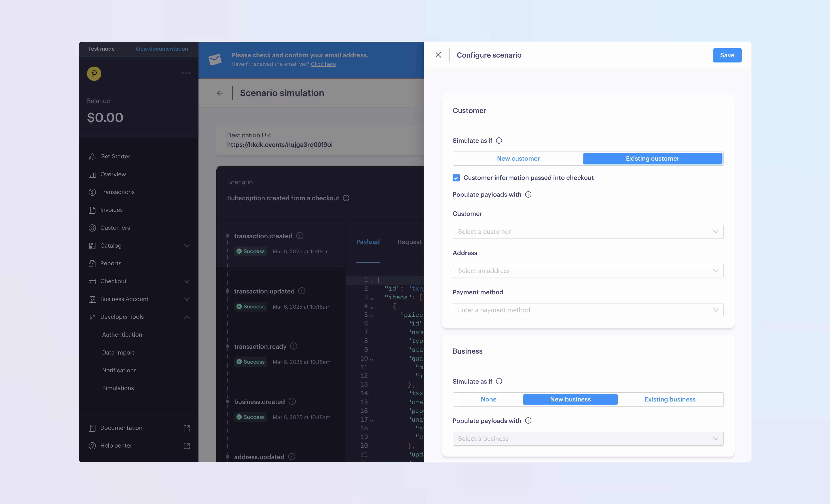Click info icon next to transaction.created
Screen dimensions: 830x504
pyautogui.click(x=299, y=236)
